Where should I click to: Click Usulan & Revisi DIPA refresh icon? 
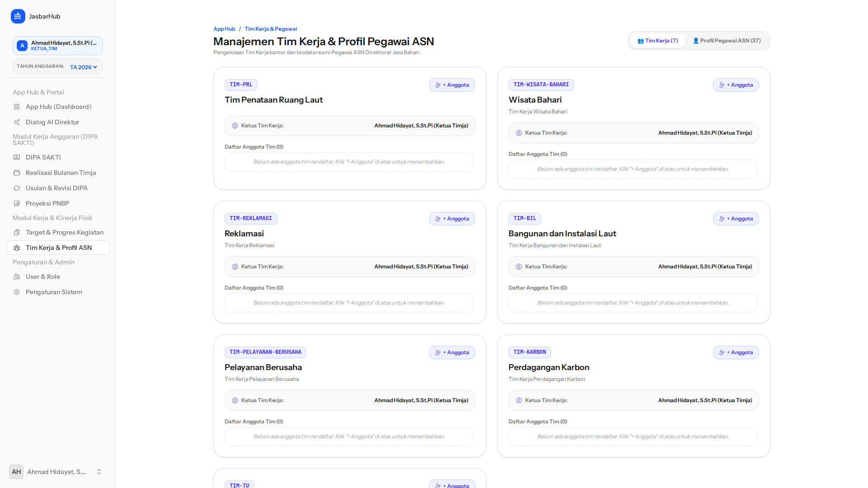tap(17, 188)
